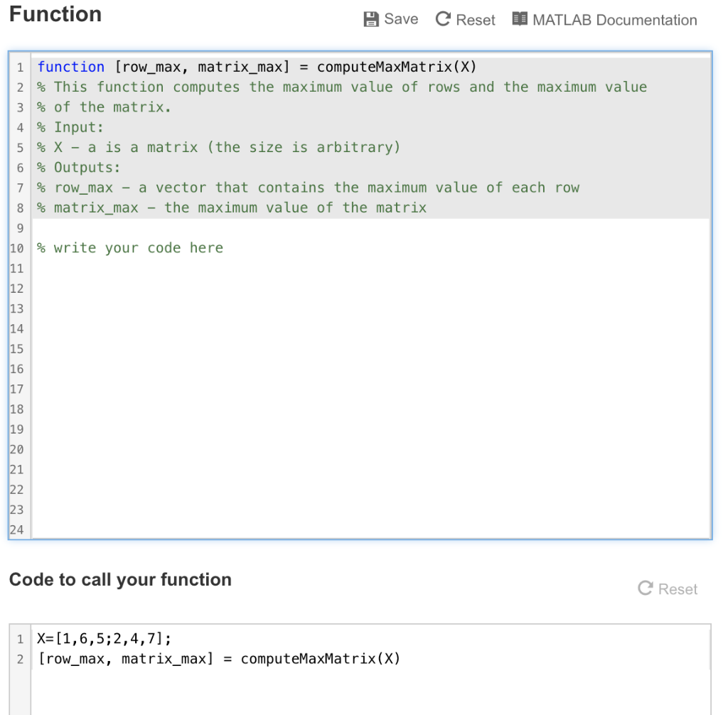Click the '% Outputs:' comment line
Screen dimensions: 728x715
[78, 168]
